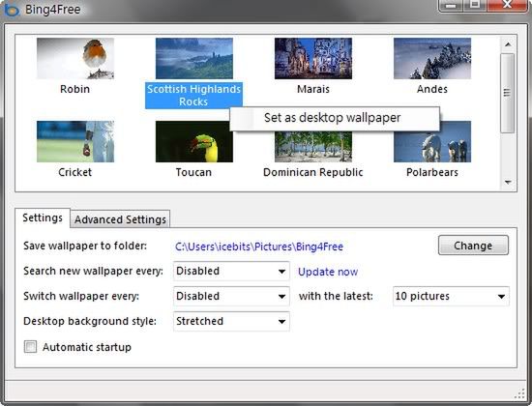Click the Change folder button
The width and height of the screenshot is (532, 406).
click(x=473, y=246)
